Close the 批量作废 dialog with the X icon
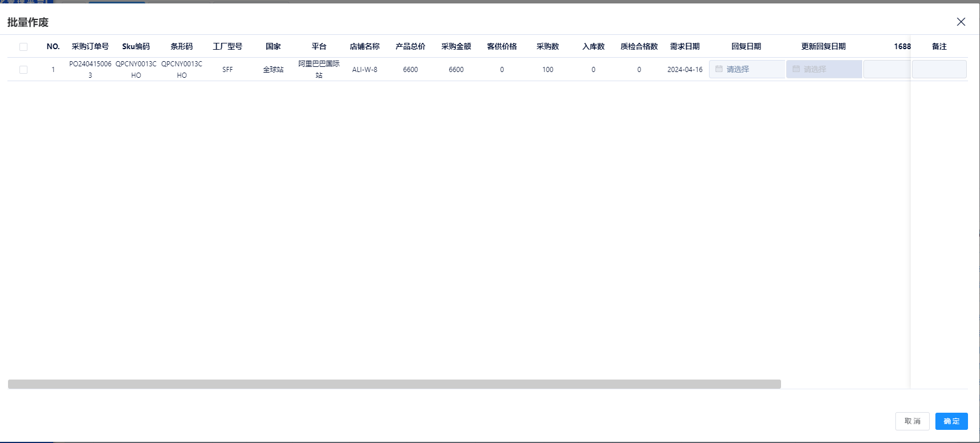The image size is (980, 443). coord(961,22)
